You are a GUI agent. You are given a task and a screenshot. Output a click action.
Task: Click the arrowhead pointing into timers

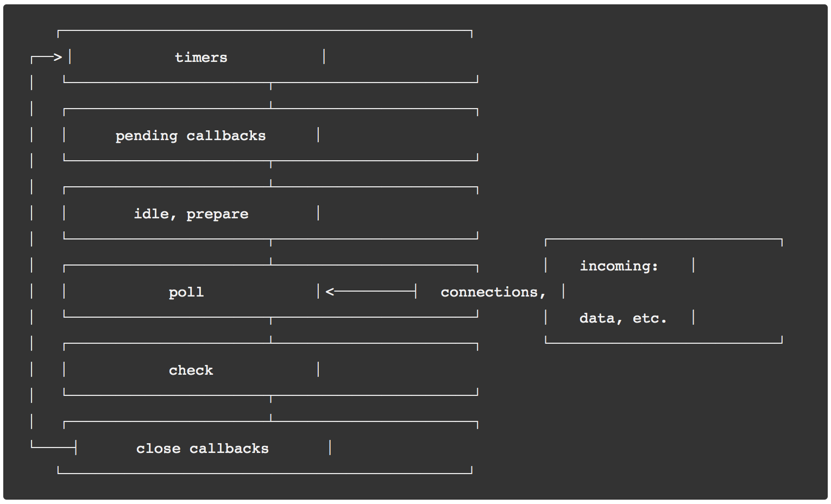pyautogui.click(x=58, y=57)
